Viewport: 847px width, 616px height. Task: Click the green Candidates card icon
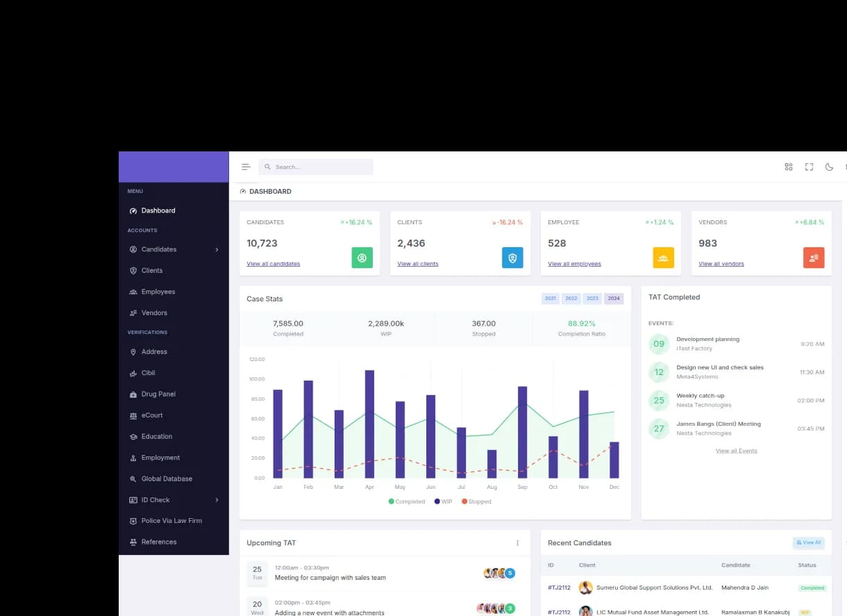[362, 258]
